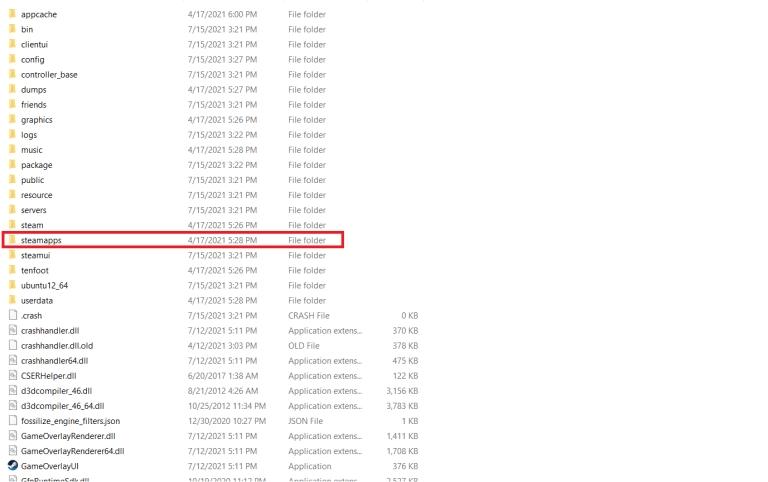Click the appcache folder icon

coord(13,14)
